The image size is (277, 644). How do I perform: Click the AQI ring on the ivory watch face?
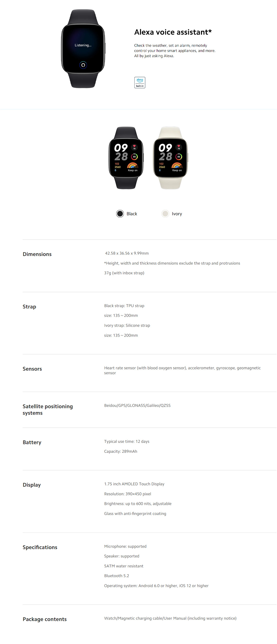179,157
